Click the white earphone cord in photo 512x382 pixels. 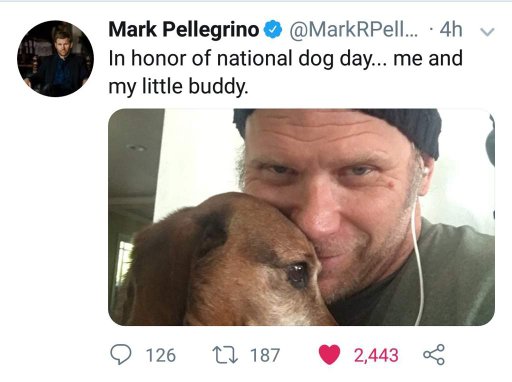tap(417, 253)
